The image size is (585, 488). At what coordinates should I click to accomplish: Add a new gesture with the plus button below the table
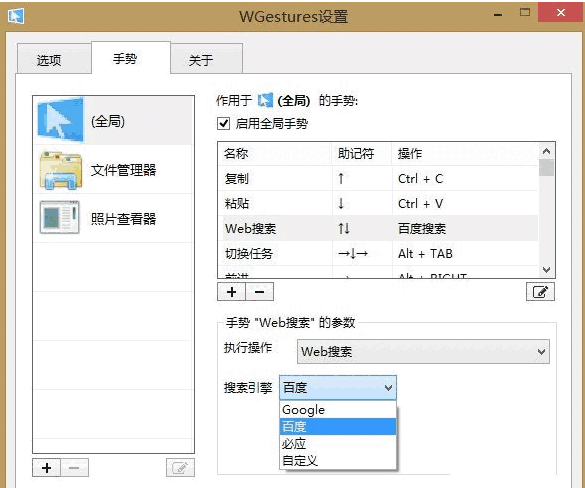231,292
